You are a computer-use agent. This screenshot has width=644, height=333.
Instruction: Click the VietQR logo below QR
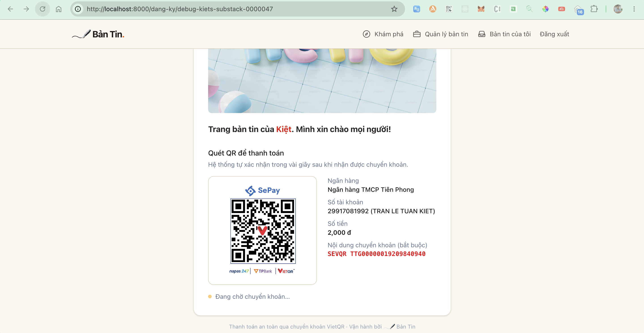click(x=286, y=271)
